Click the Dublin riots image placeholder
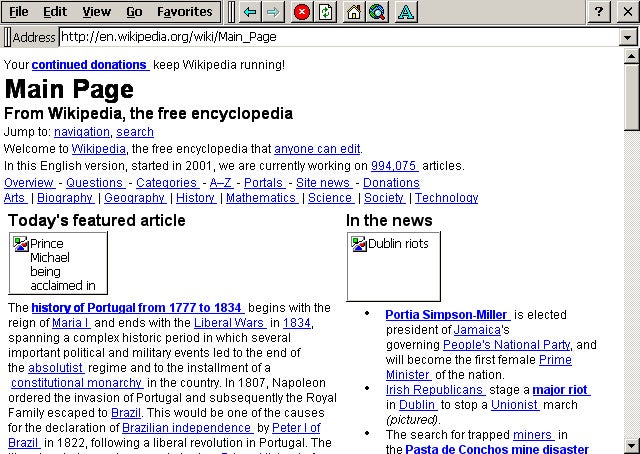The image size is (640, 454). (393, 266)
